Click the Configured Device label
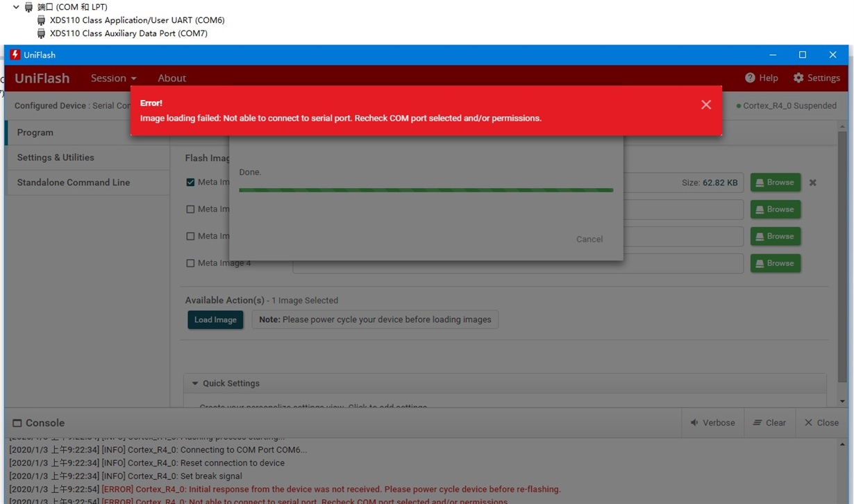The height and width of the screenshot is (504, 854). (51, 106)
